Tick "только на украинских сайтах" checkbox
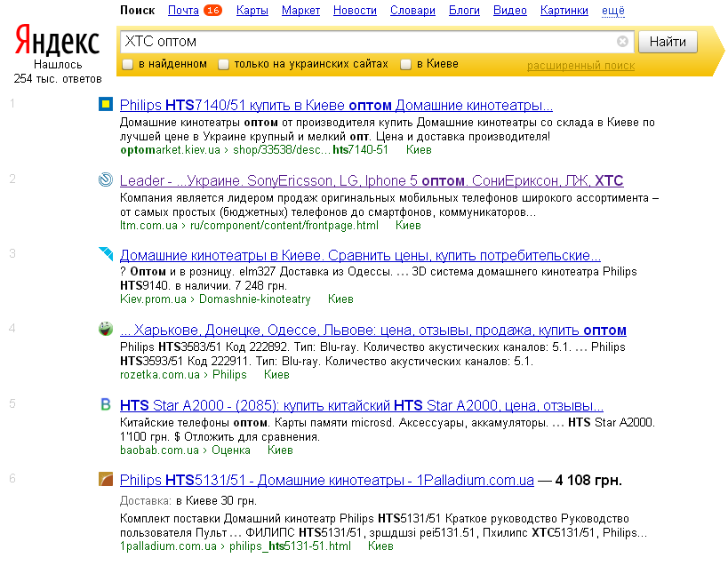This screenshot has height=566, width=728. 224,64
